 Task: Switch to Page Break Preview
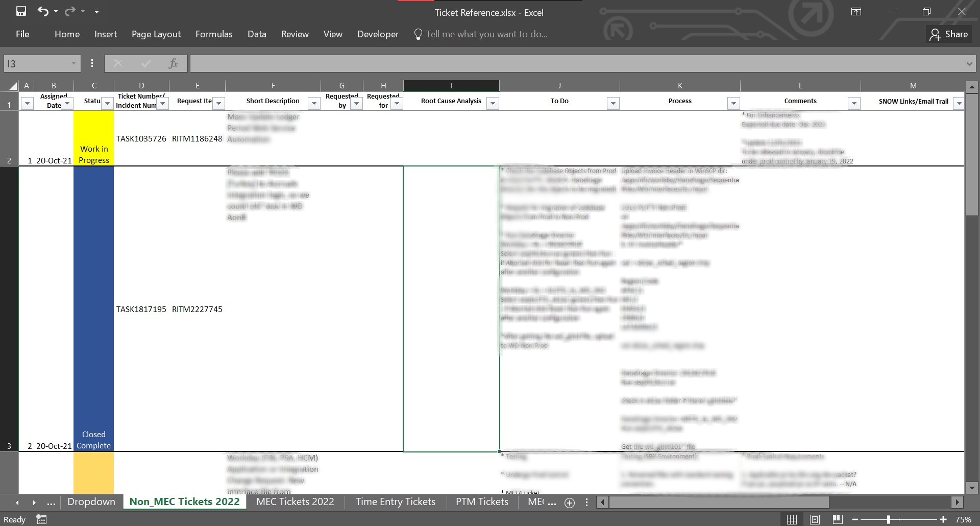(838, 519)
